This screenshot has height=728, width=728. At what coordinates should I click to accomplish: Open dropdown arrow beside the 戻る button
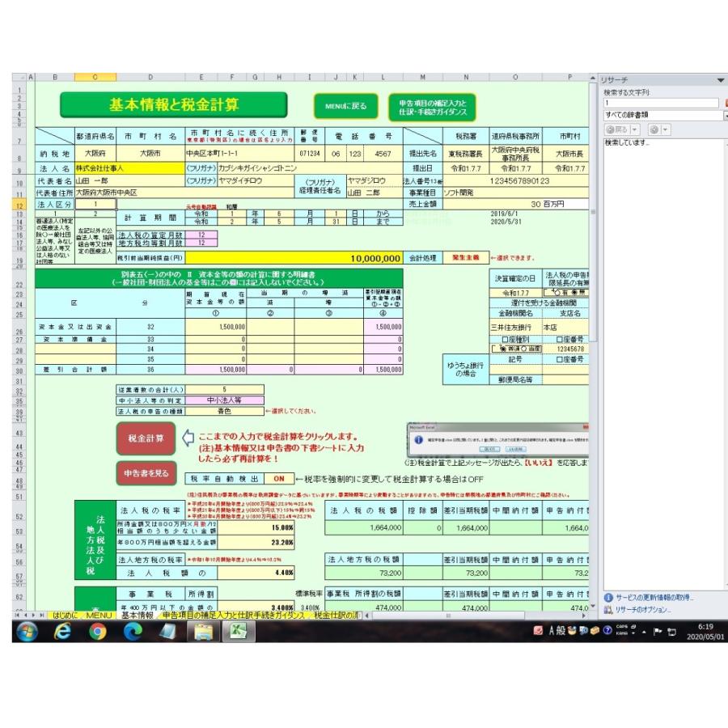(x=636, y=129)
